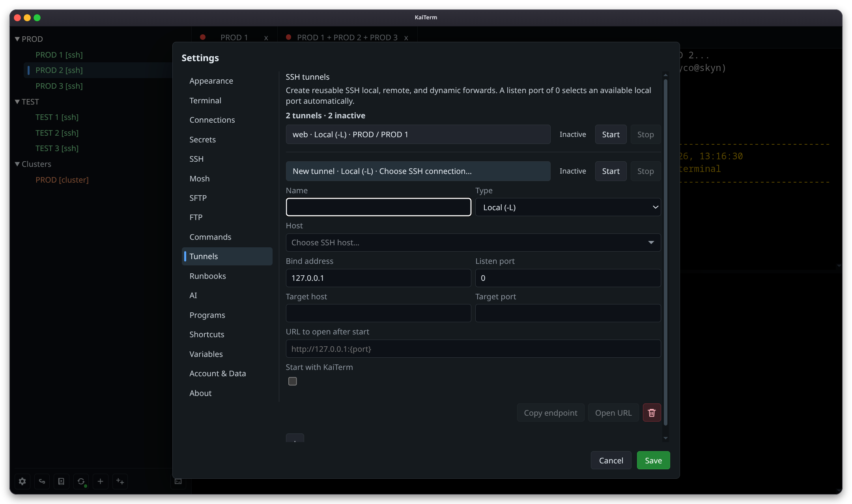
Task: Open Connections settings section
Action: click(227, 120)
